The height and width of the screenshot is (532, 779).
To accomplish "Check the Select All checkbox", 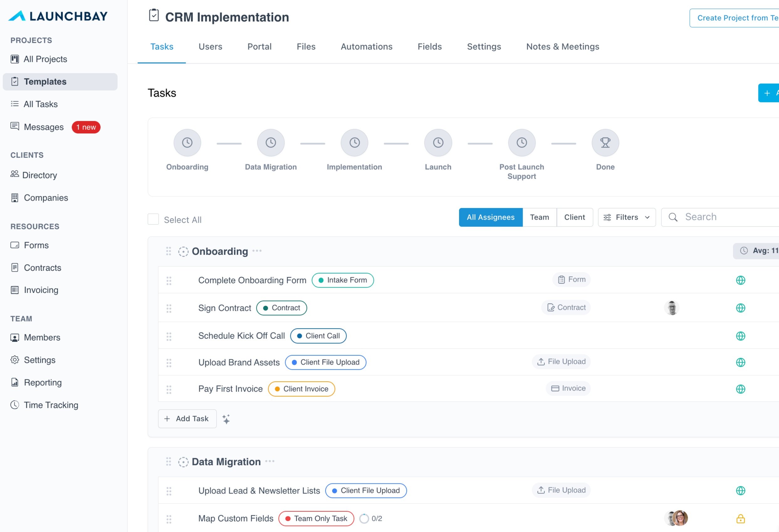I will [153, 220].
